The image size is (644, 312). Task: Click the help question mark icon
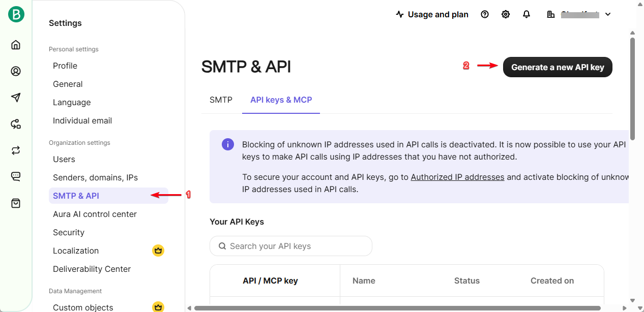click(x=485, y=14)
